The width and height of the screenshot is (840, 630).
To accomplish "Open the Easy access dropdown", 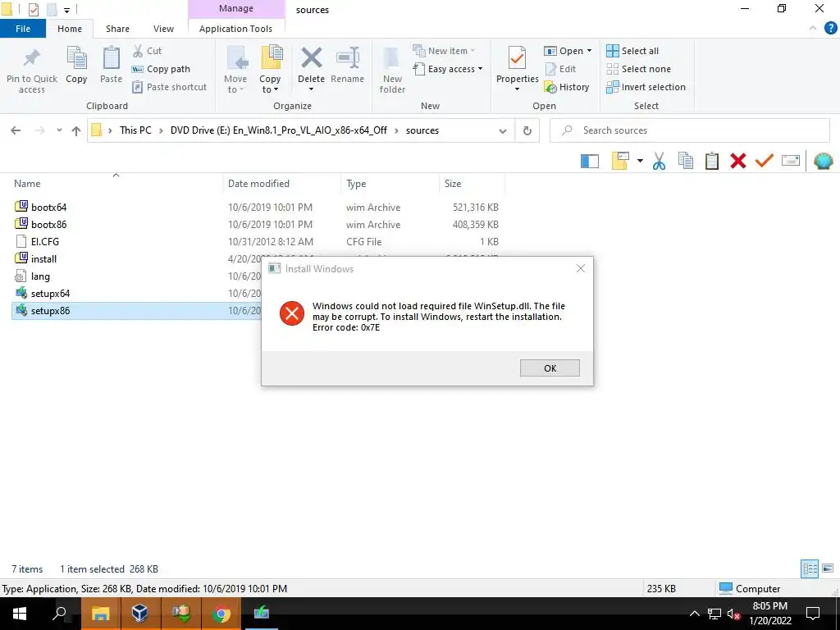I will [x=448, y=69].
